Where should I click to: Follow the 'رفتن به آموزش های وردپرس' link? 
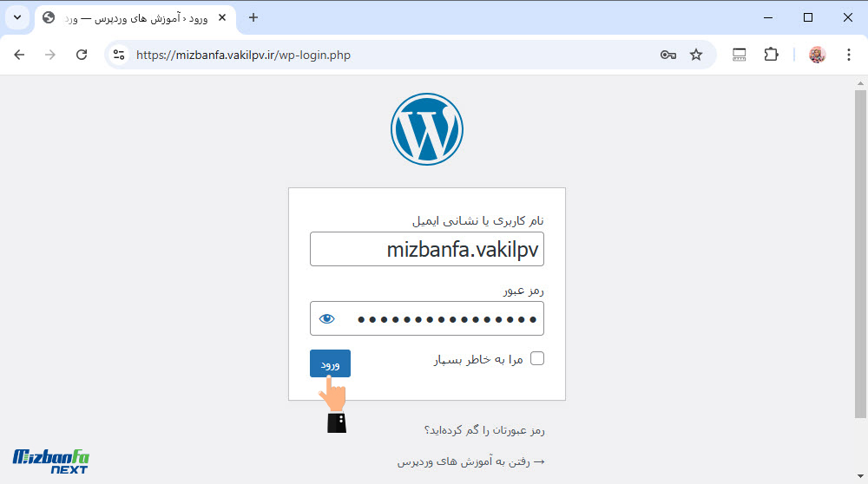coord(470,461)
